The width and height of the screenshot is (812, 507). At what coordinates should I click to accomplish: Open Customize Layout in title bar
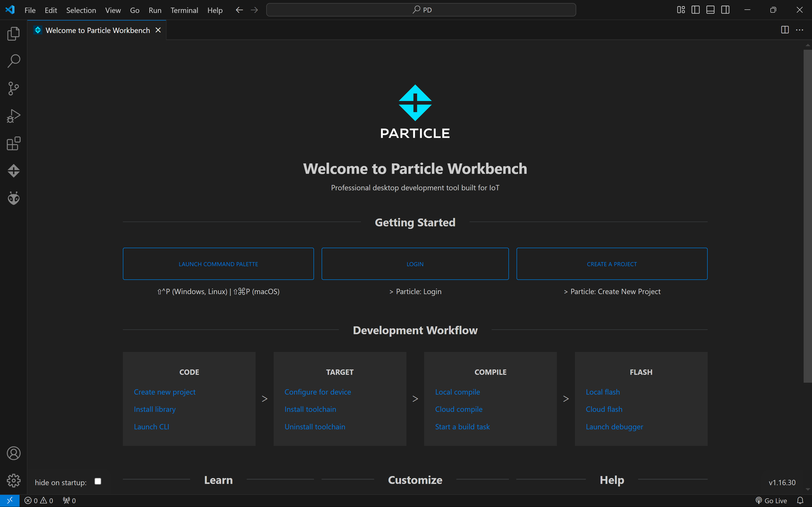(681, 10)
